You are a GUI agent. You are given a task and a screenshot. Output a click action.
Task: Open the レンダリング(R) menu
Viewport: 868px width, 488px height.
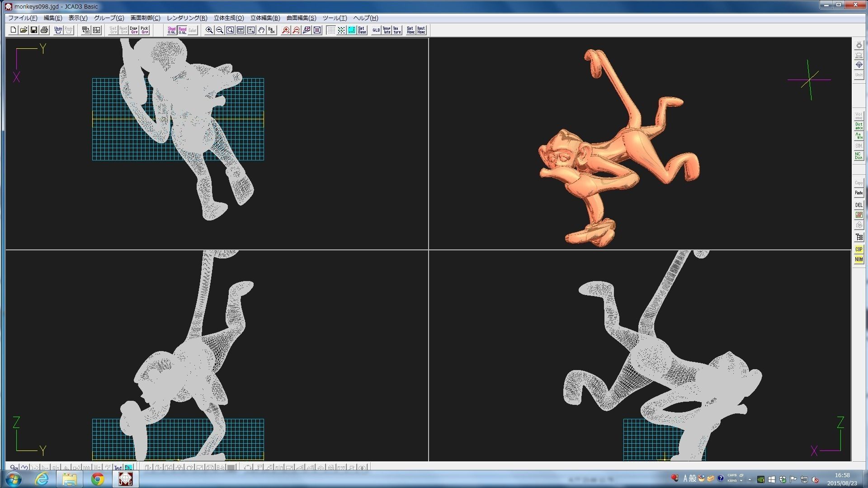(x=187, y=18)
